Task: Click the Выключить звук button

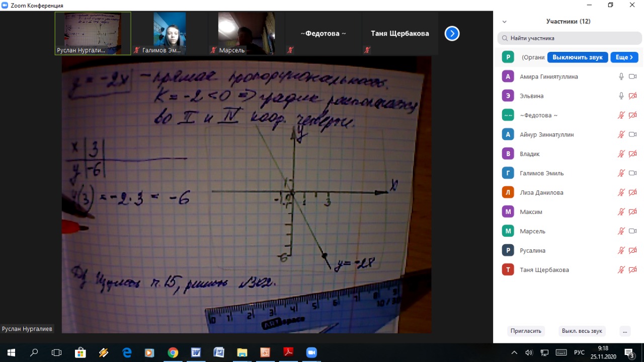Action: pos(577,57)
